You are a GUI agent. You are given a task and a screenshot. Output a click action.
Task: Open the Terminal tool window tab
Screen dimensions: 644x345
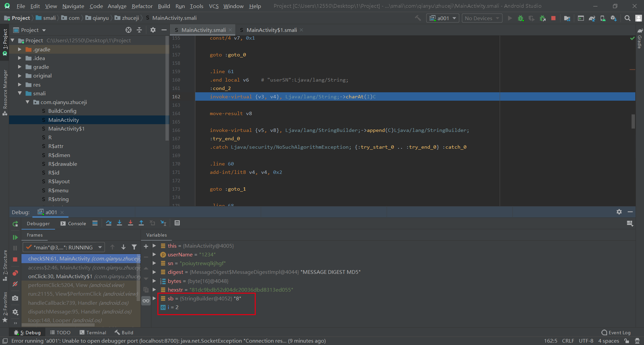coord(93,333)
